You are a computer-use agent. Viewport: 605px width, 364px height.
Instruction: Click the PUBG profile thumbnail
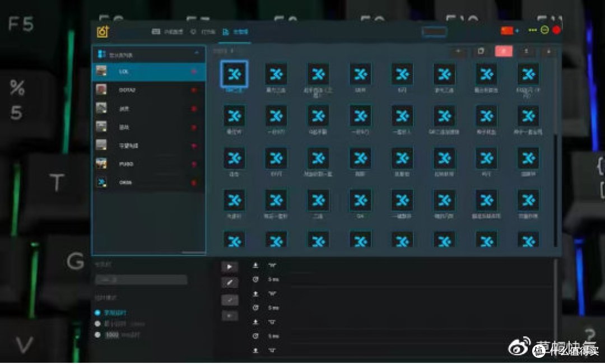pos(101,164)
